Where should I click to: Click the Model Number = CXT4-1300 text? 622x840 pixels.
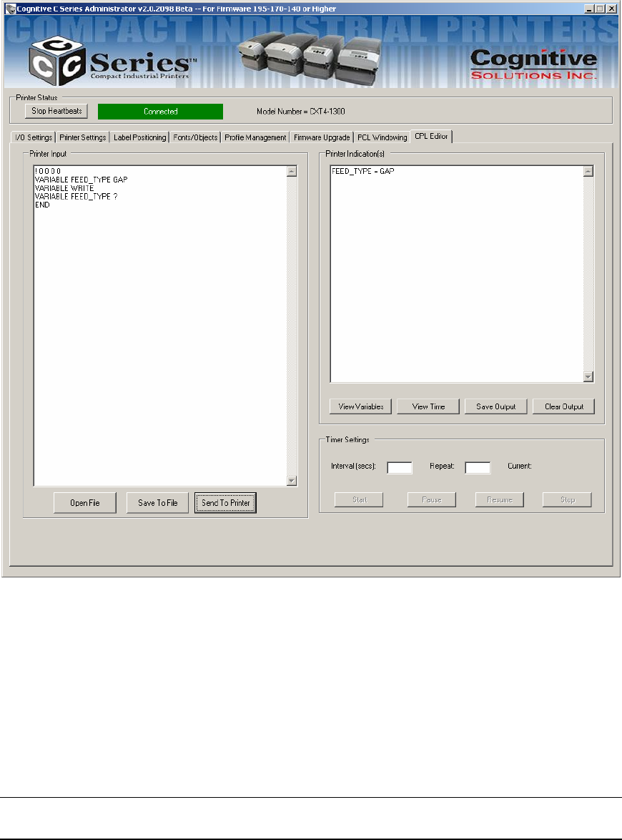(301, 112)
